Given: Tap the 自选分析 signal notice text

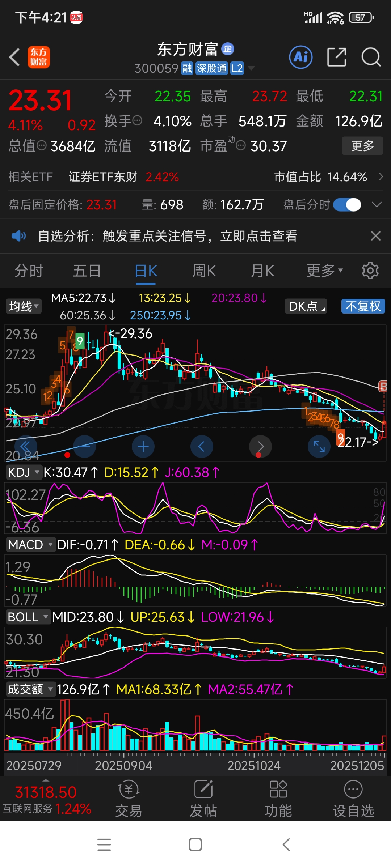Looking at the screenshot, I should [x=168, y=236].
